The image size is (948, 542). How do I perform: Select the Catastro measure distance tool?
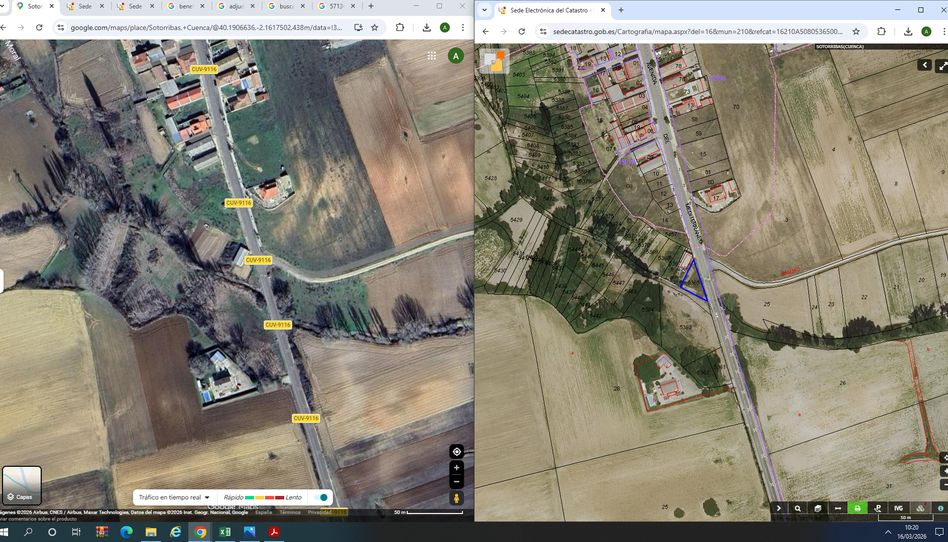[837, 508]
